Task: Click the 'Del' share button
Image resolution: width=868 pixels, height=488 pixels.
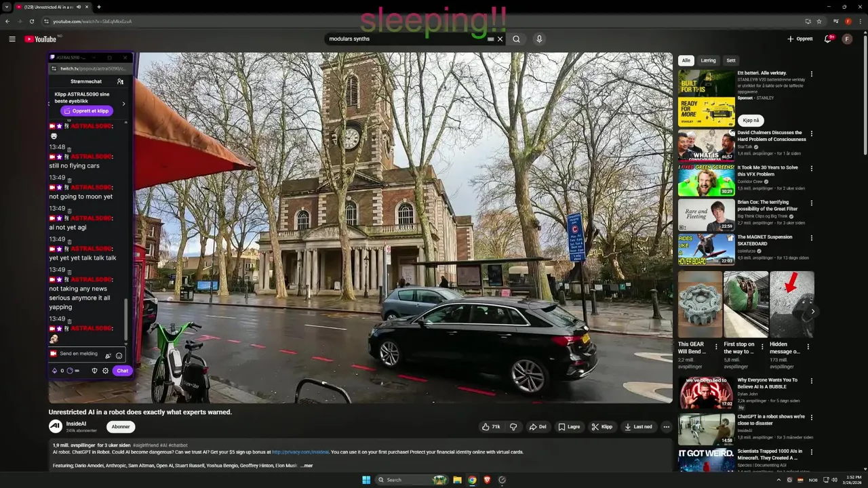Action: pos(538,427)
